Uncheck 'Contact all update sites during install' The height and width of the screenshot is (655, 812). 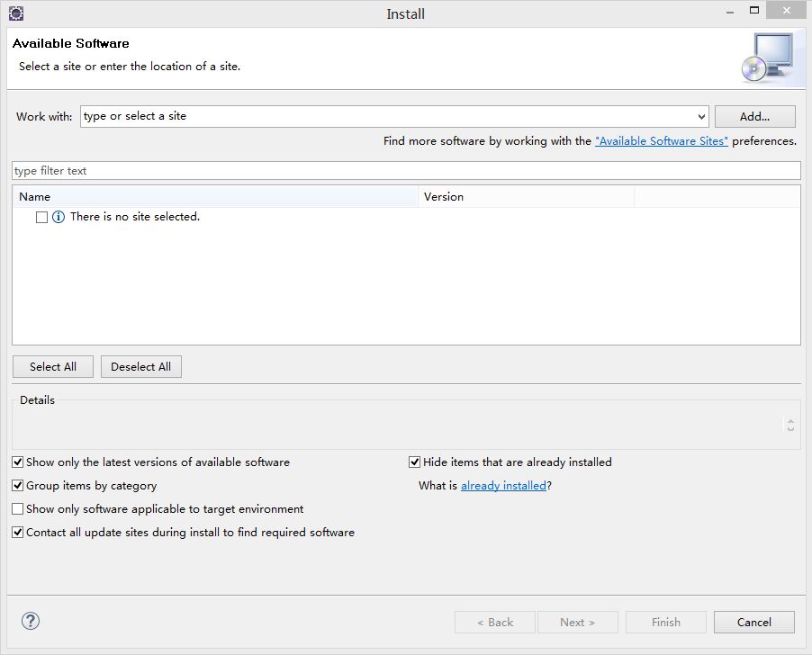point(18,533)
